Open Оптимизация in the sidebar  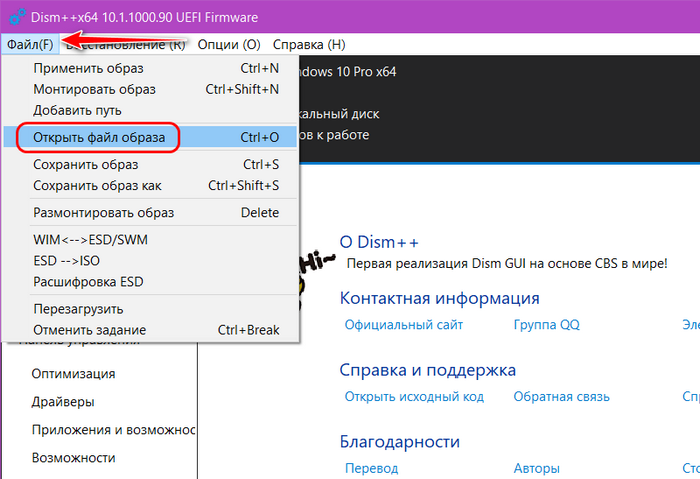(73, 374)
